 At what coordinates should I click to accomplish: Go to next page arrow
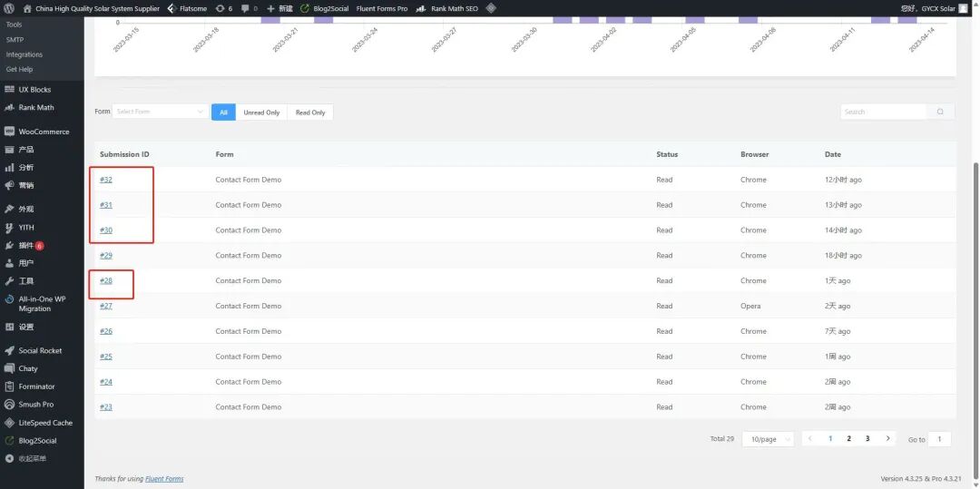887,438
